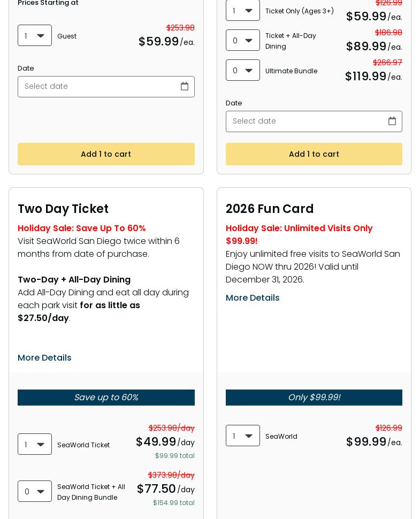The image size is (420, 519).
Task: Click Holiday Sale: Save Up To 60% text
Action: click(x=82, y=228)
